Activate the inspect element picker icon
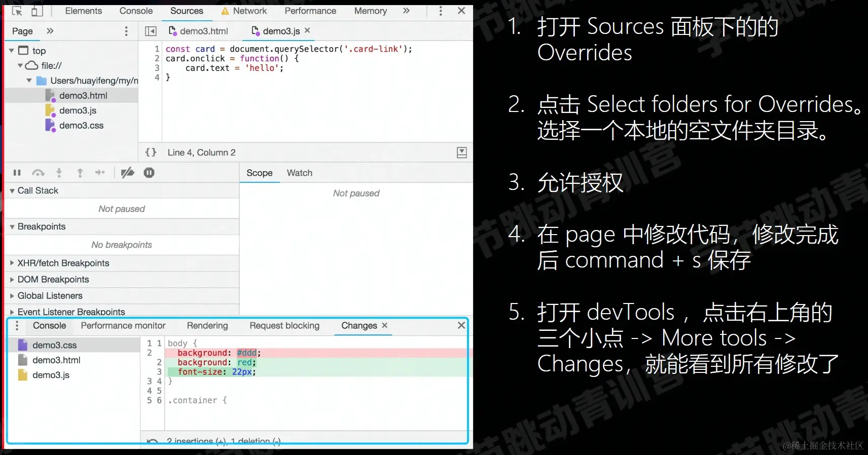868x455 pixels. 17,11
